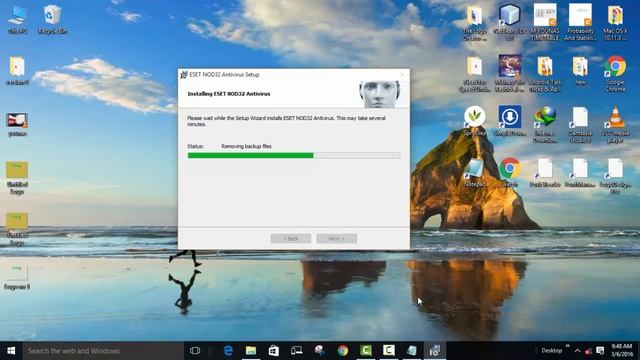
Task: Click the ESET android face banner image
Action: pyautogui.click(x=380, y=94)
